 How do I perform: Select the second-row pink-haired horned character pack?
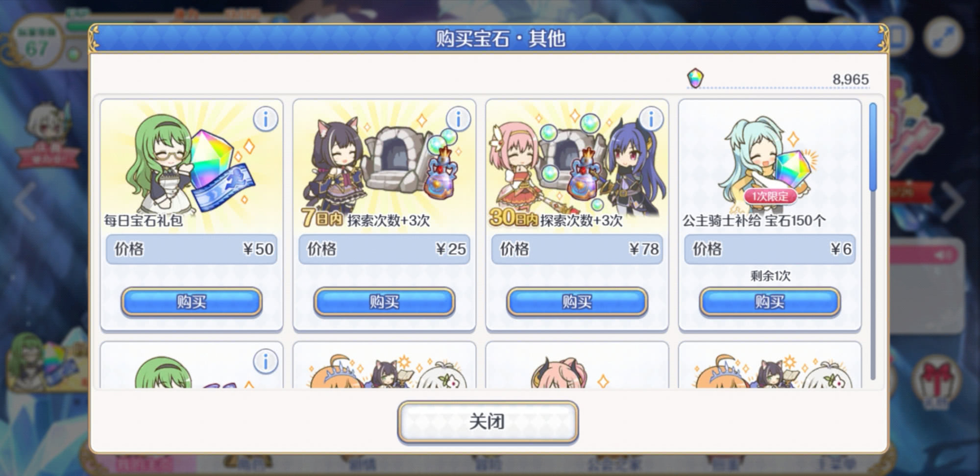[577, 365]
